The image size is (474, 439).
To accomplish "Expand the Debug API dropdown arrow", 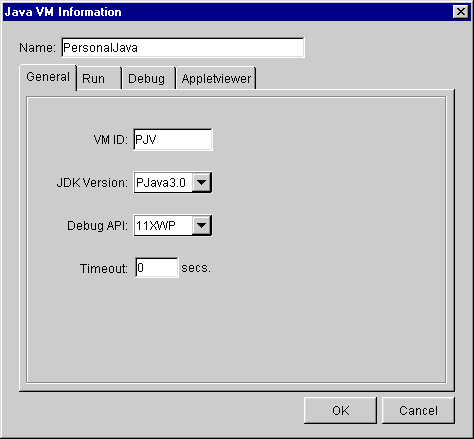I will [x=201, y=226].
